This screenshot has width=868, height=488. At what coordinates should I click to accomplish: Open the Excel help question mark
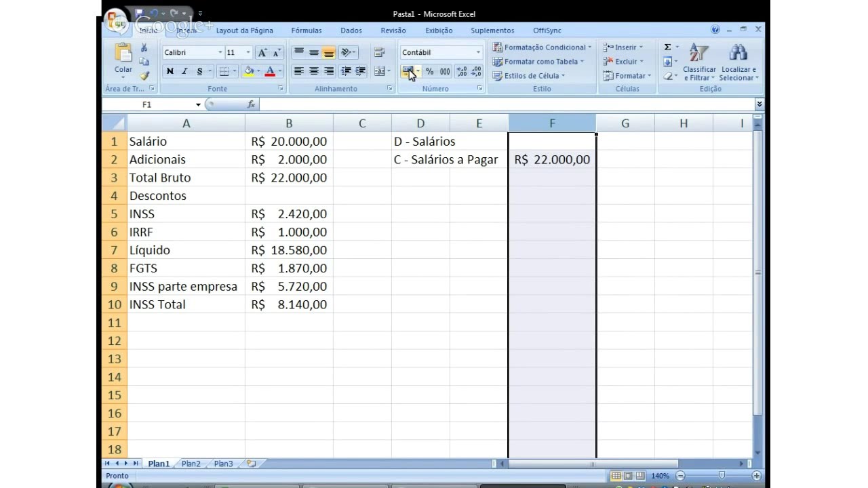coord(715,30)
